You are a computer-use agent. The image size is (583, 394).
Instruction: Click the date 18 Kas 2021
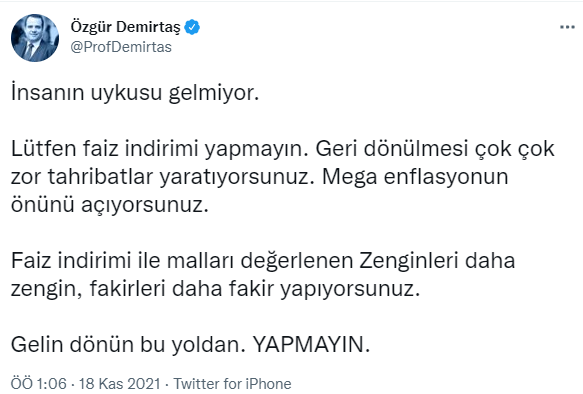point(119,384)
